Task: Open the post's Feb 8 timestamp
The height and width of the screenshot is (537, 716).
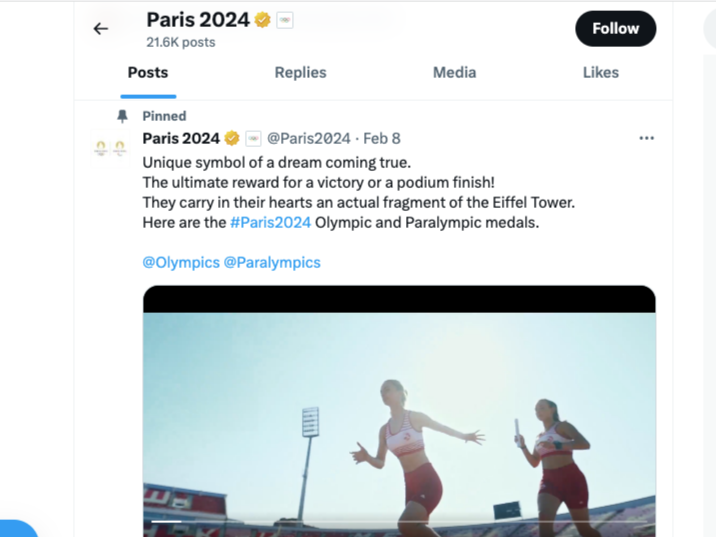Action: coord(381,138)
